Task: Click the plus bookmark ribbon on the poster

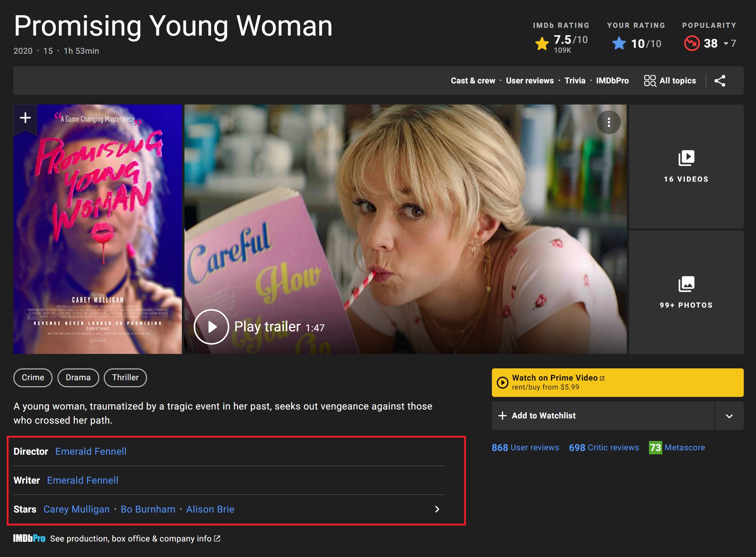Action: [25, 118]
